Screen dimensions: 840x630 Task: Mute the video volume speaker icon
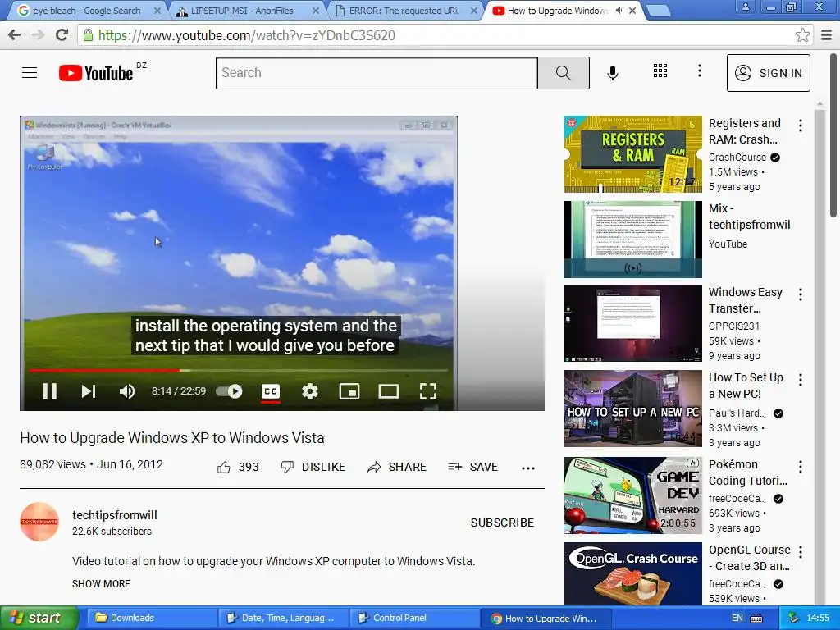pos(127,391)
